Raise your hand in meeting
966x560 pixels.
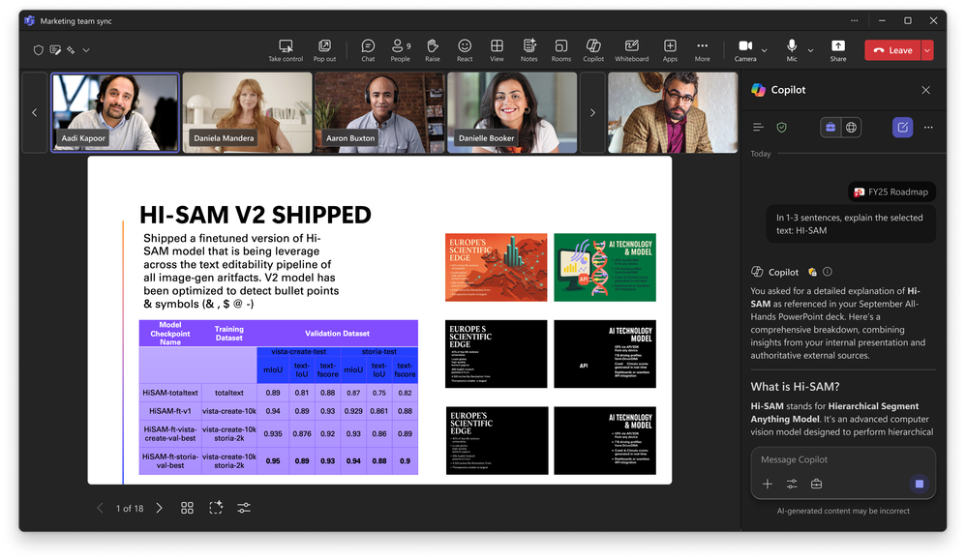(433, 50)
